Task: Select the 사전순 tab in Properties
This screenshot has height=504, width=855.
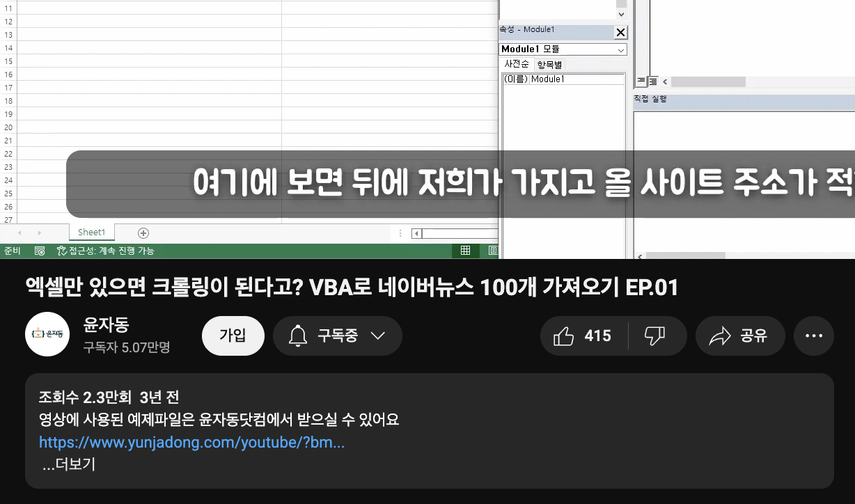Action: [517, 64]
